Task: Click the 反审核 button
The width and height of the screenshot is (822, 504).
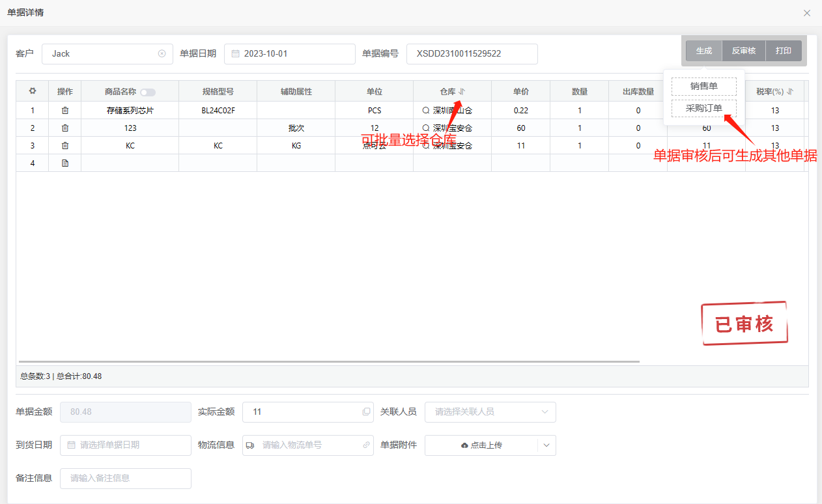Action: [743, 51]
